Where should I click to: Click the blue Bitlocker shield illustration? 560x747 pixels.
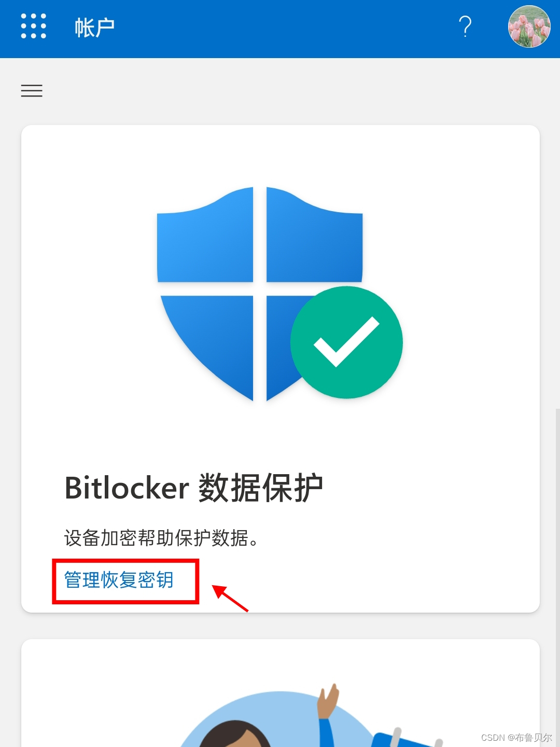click(x=259, y=294)
